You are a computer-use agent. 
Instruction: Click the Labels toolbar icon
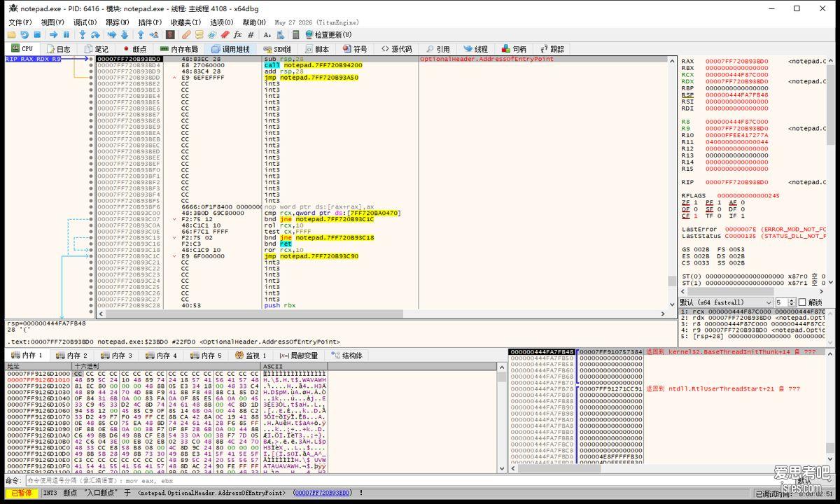coord(211,34)
